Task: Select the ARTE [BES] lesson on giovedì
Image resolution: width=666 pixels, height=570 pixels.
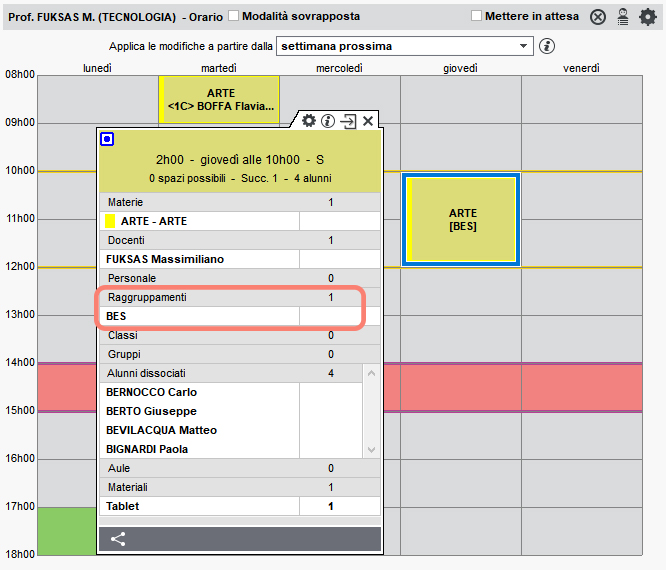Action: [461, 220]
